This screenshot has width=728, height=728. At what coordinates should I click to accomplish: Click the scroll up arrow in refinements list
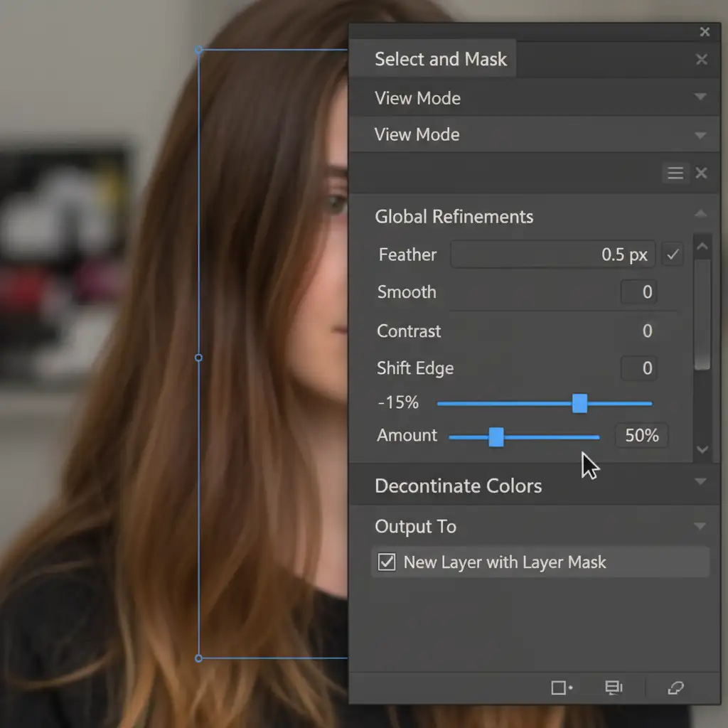(x=702, y=247)
